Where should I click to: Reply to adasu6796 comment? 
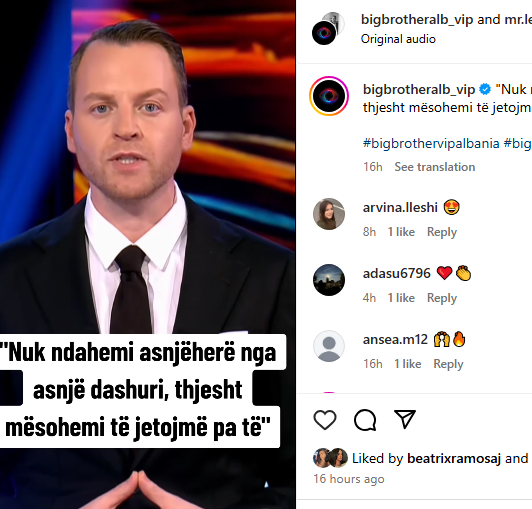click(442, 298)
